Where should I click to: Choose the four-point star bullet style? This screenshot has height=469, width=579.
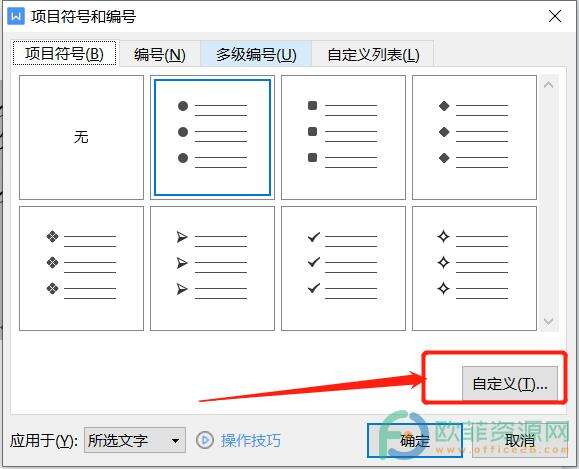[474, 268]
